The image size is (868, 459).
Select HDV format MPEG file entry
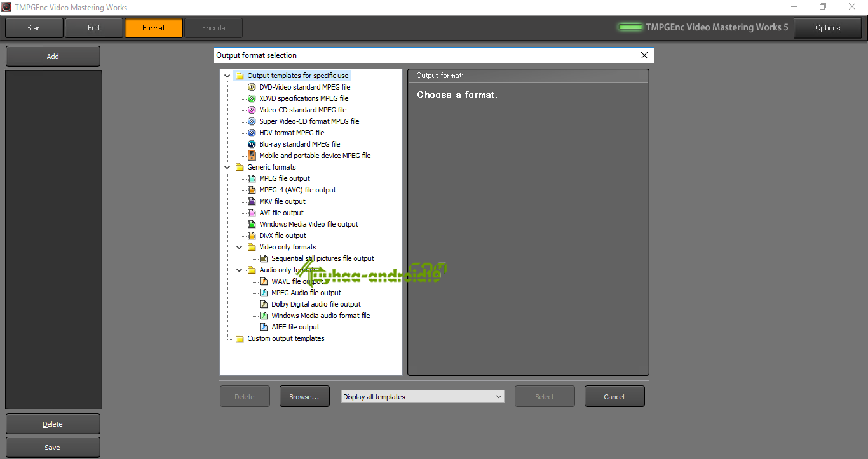(x=292, y=133)
